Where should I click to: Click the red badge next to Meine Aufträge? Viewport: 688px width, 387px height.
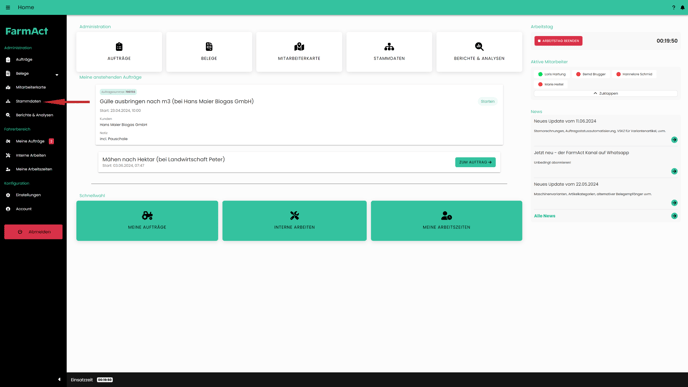[x=51, y=141]
